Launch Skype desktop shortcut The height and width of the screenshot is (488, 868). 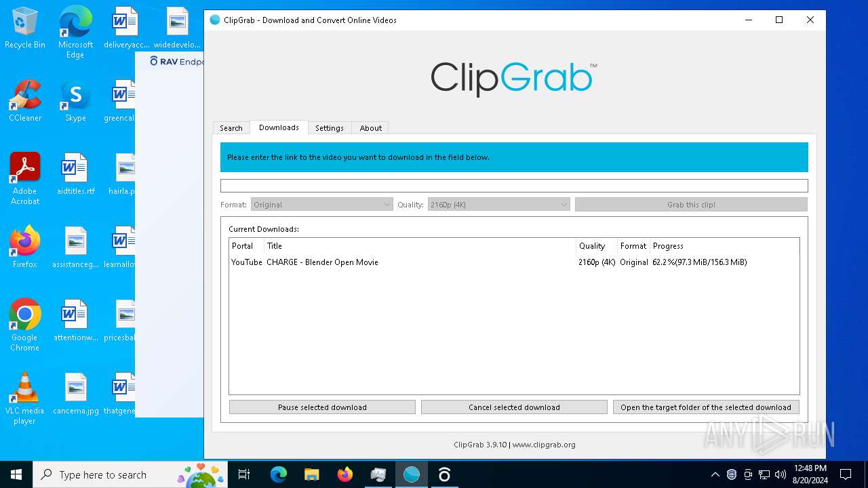click(75, 101)
